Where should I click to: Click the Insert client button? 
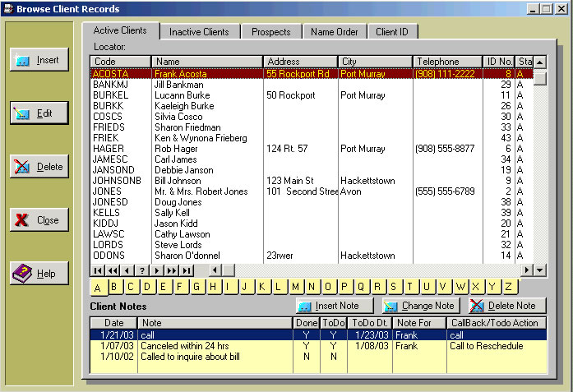click(x=39, y=60)
